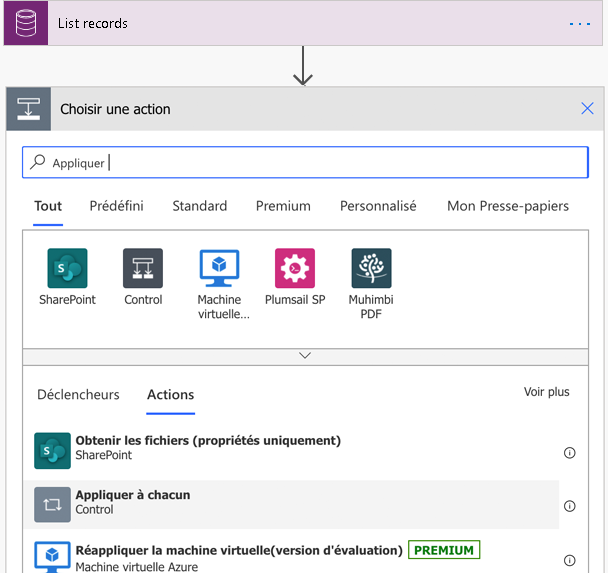Select the Machine virtuelle connector icon
The width and height of the screenshot is (608, 573).
point(219,268)
